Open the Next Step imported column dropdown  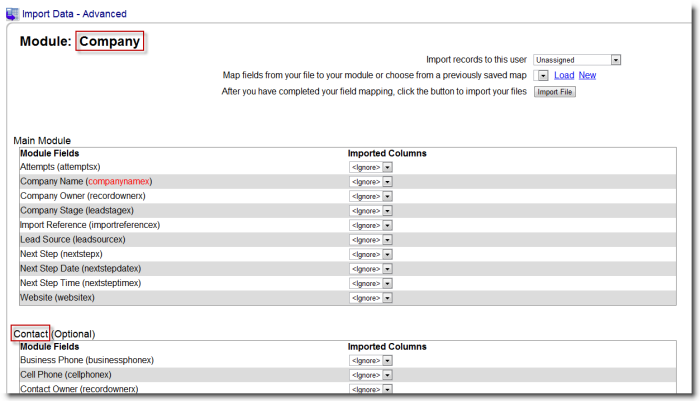coord(371,255)
